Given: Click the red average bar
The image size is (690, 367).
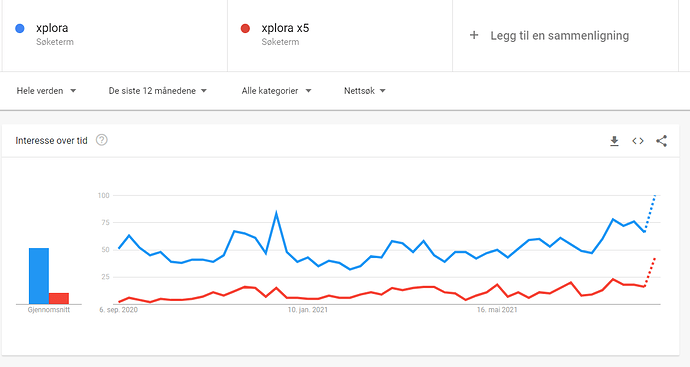Looking at the screenshot, I should [x=59, y=298].
